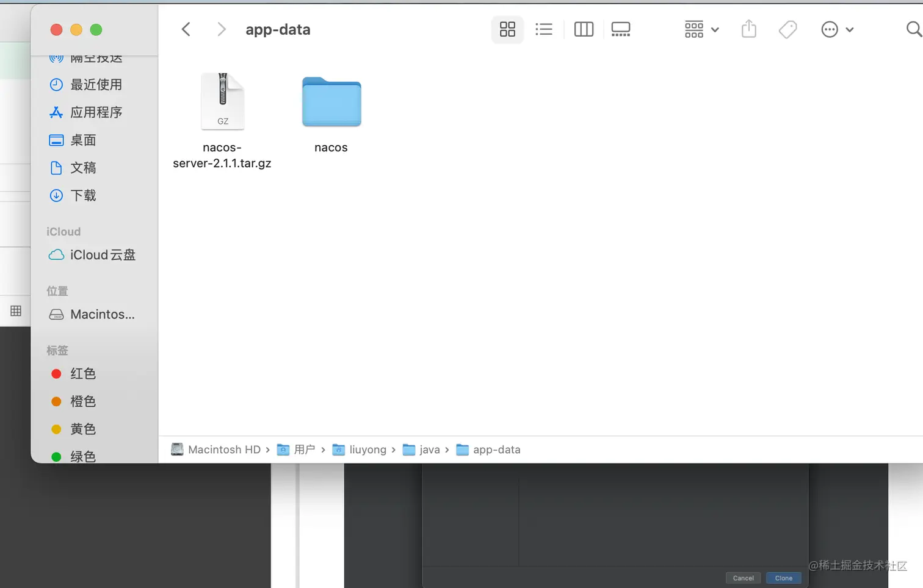The width and height of the screenshot is (923, 588).
Task: Open the group-by options dropdown
Action: pyautogui.click(x=701, y=29)
